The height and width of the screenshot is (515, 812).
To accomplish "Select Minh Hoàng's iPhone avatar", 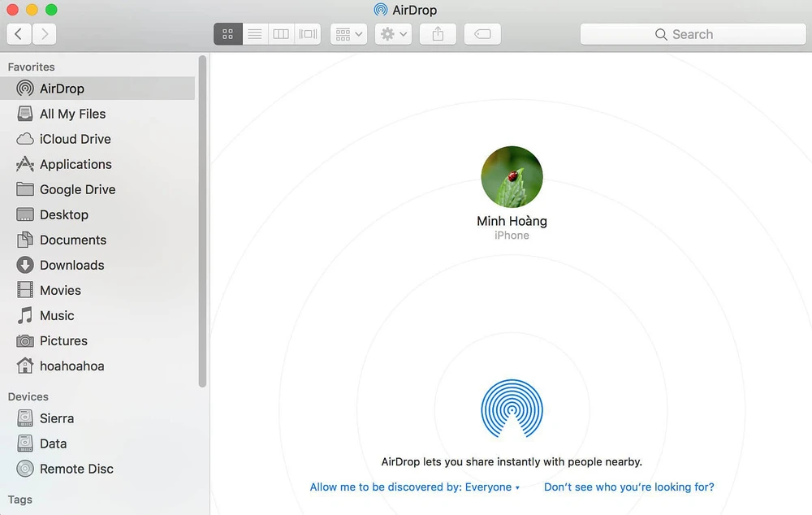I will [x=512, y=177].
